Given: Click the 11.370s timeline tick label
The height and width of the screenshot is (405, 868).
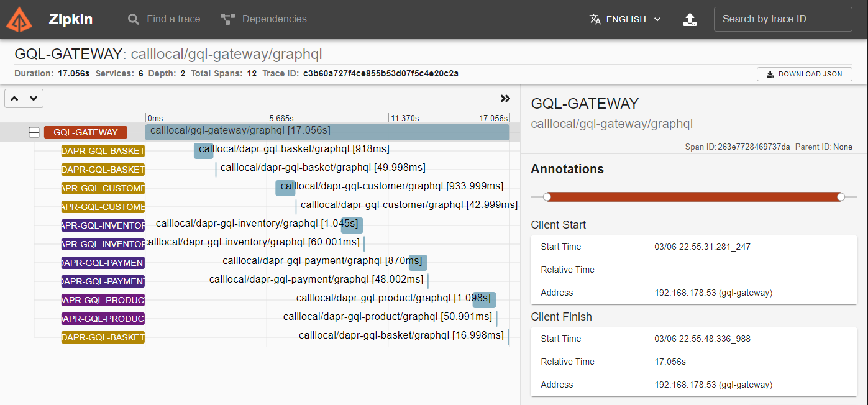Looking at the screenshot, I should point(405,118).
